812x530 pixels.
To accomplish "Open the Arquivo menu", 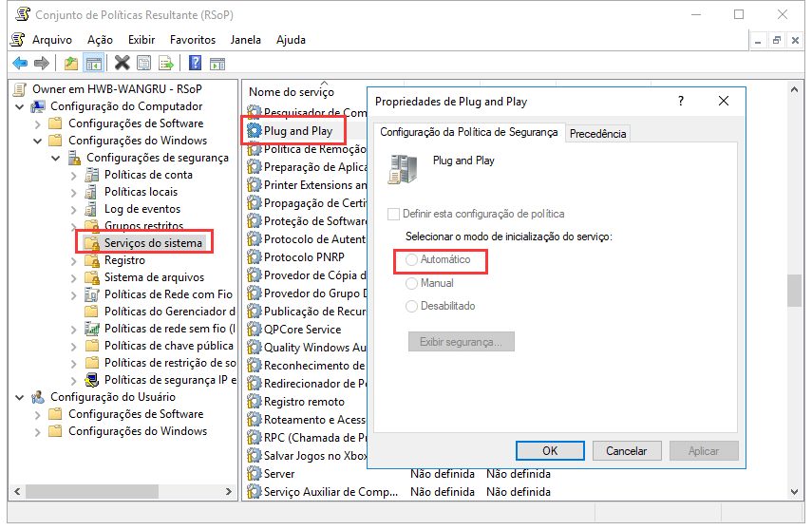I will (x=52, y=40).
